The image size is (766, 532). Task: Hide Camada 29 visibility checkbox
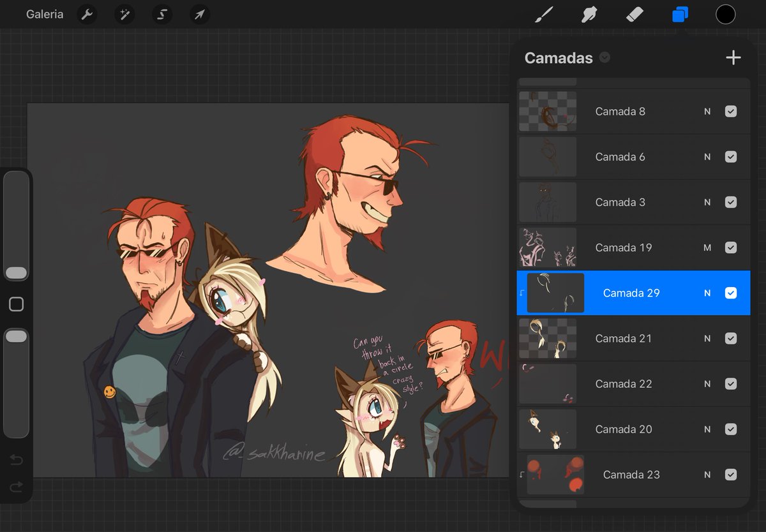pyautogui.click(x=731, y=293)
